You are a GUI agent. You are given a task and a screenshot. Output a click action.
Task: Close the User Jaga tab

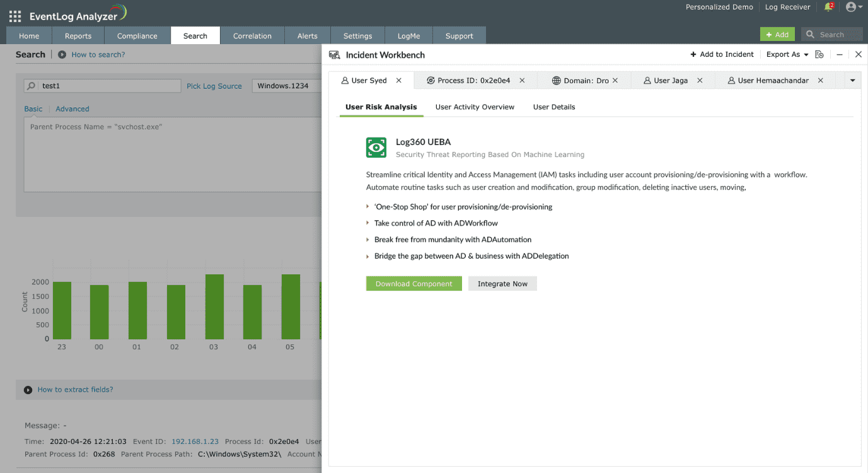700,81
